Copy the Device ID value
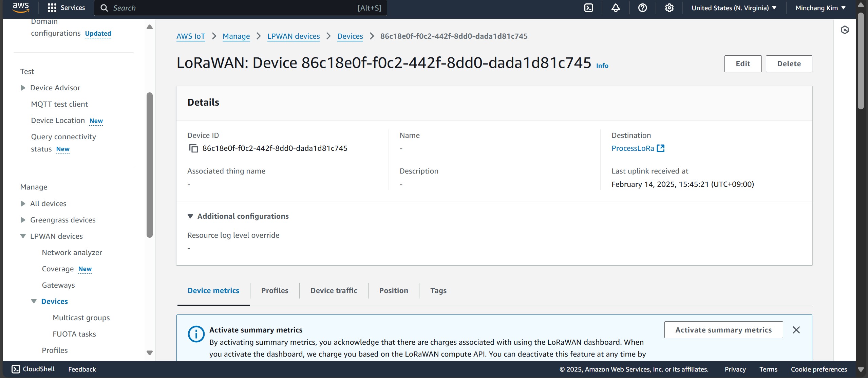This screenshot has height=378, width=868. 193,148
